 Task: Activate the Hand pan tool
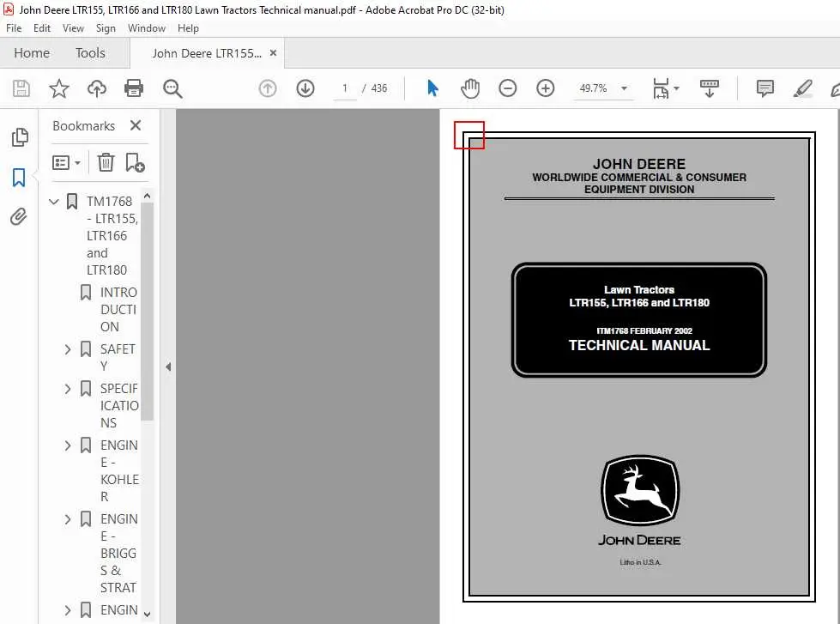[470, 88]
